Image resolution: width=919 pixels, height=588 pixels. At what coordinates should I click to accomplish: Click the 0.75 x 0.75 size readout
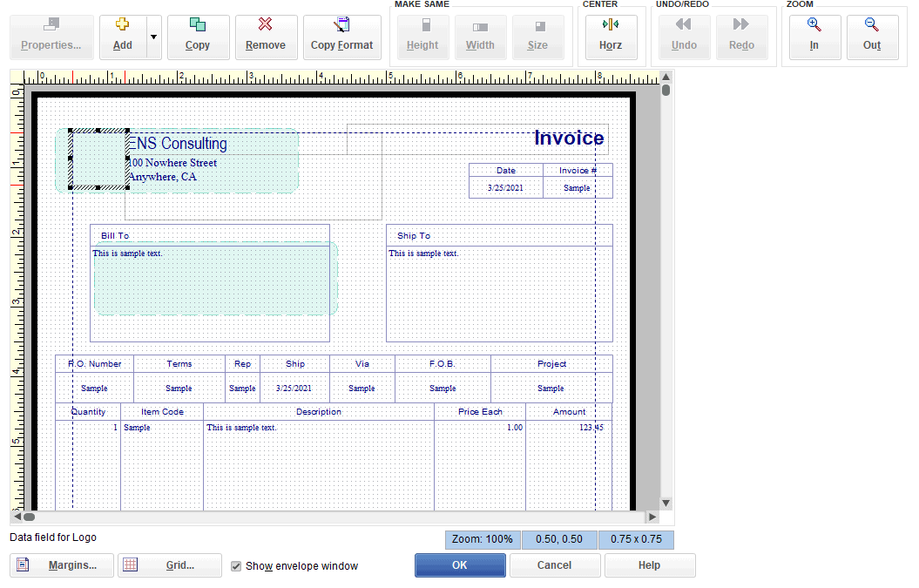636,539
